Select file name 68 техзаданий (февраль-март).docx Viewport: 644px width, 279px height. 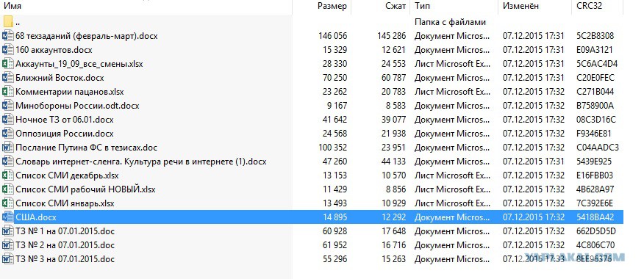tap(87, 36)
